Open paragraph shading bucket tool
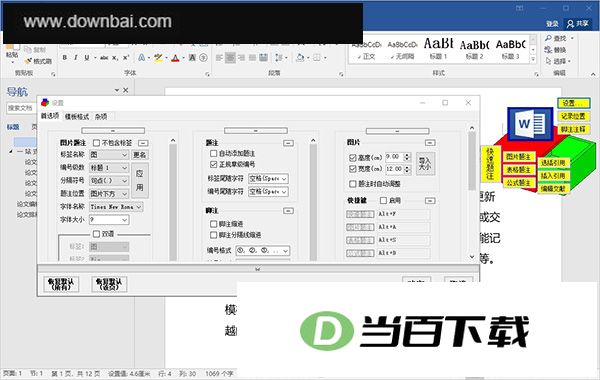The image size is (600, 380). (x=300, y=58)
